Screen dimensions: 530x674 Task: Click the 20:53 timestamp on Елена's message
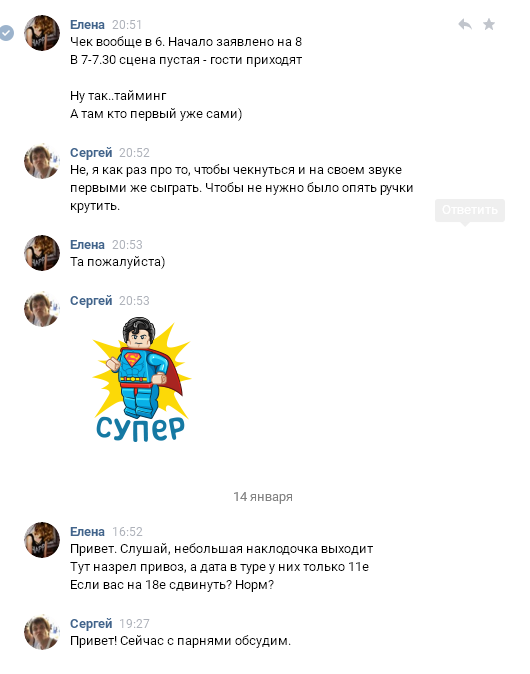[127, 245]
